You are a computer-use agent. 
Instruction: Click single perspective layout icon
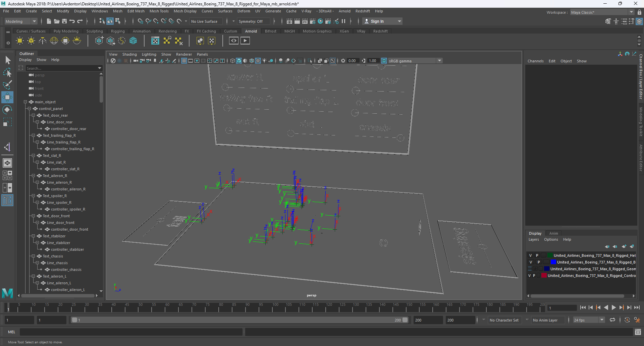(x=7, y=163)
